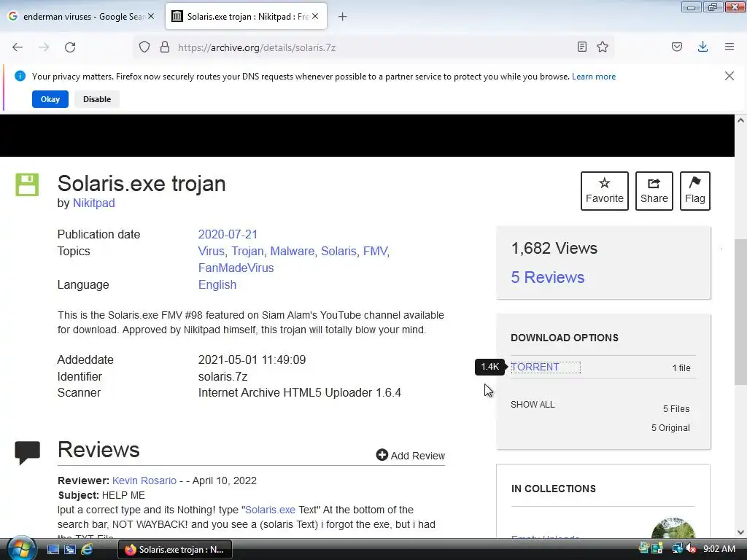Jump to the 5 Reviews link
Screen dimensions: 747x560
(x=547, y=277)
